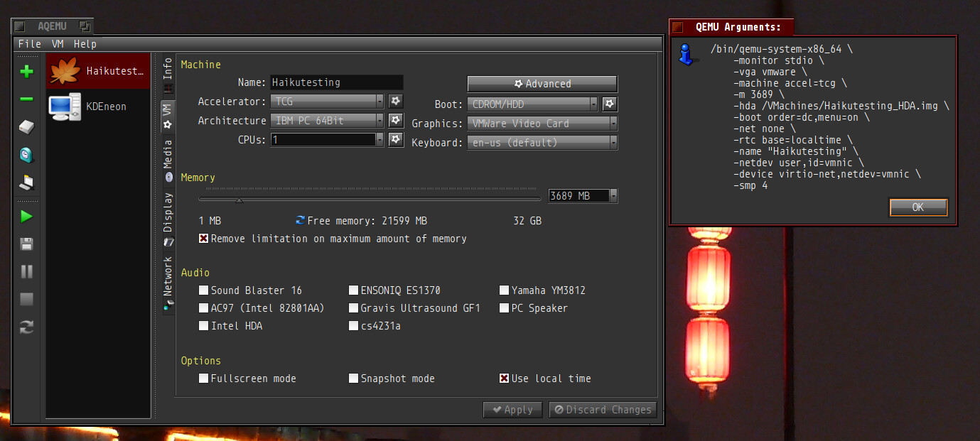This screenshot has height=441, width=980.
Task: Open the Help menu
Action: [85, 44]
